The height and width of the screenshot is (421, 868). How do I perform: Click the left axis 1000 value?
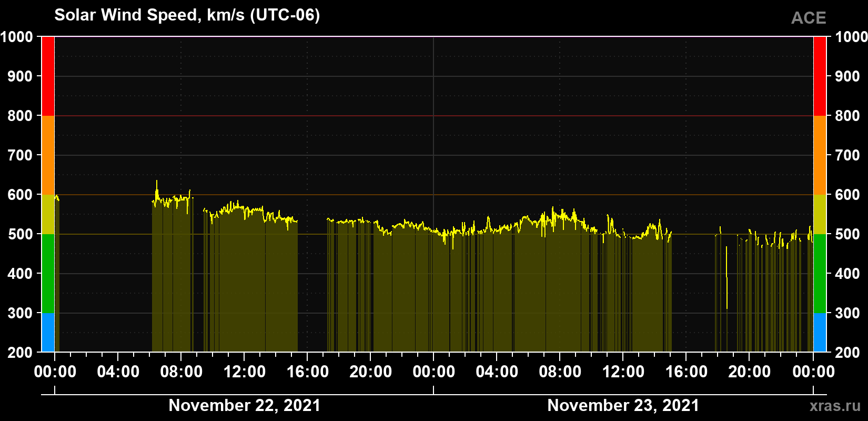click(x=17, y=37)
